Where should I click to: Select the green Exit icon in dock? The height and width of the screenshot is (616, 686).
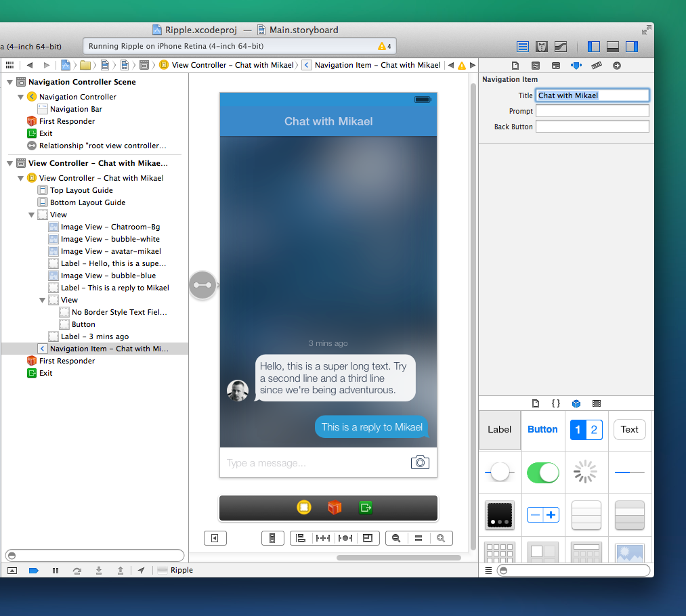point(366,507)
